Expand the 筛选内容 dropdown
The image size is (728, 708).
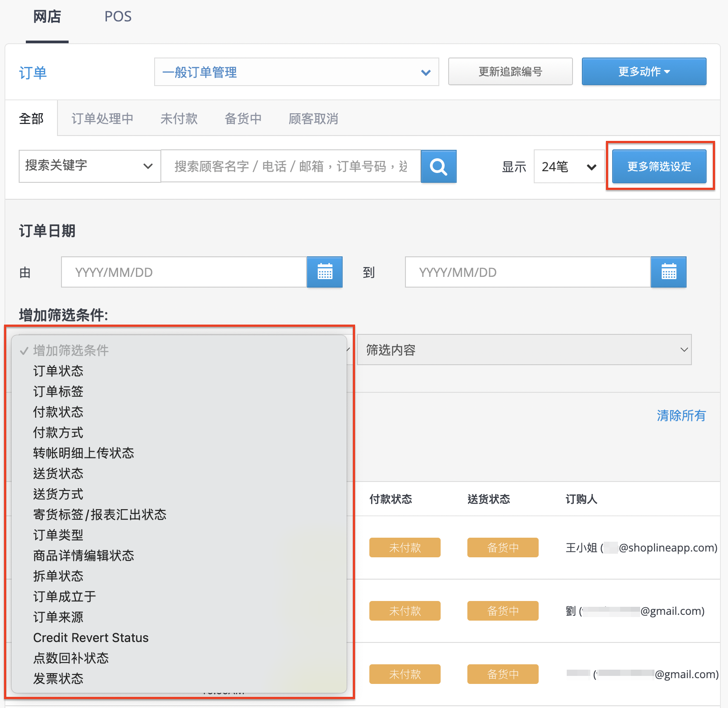click(x=524, y=350)
